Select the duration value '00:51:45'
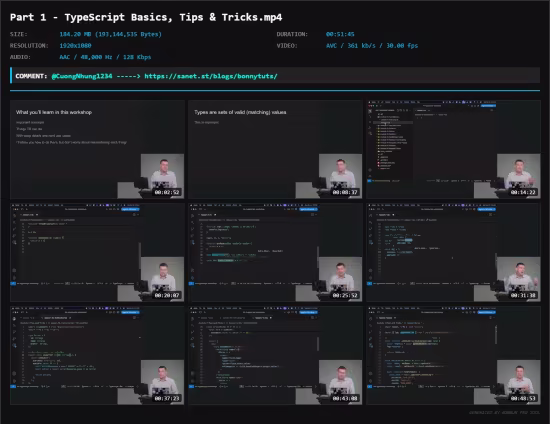 [340, 34]
